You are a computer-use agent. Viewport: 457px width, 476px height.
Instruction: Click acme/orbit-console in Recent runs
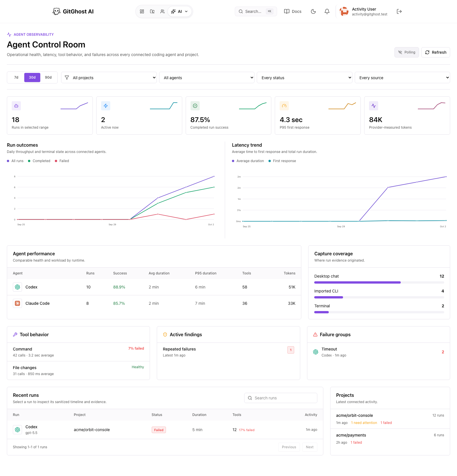pos(92,430)
